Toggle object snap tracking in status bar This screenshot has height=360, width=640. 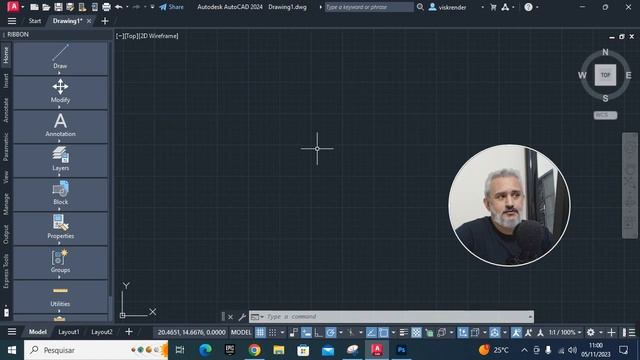(x=371, y=332)
